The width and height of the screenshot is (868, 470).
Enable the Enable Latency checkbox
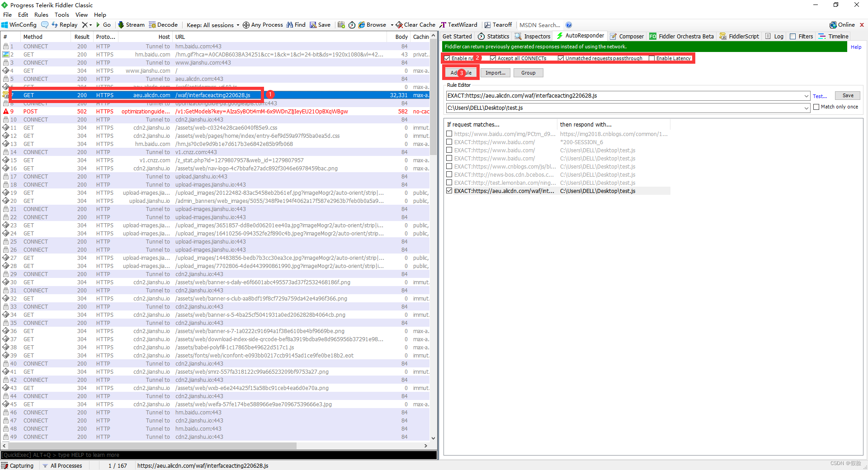pyautogui.click(x=652, y=58)
